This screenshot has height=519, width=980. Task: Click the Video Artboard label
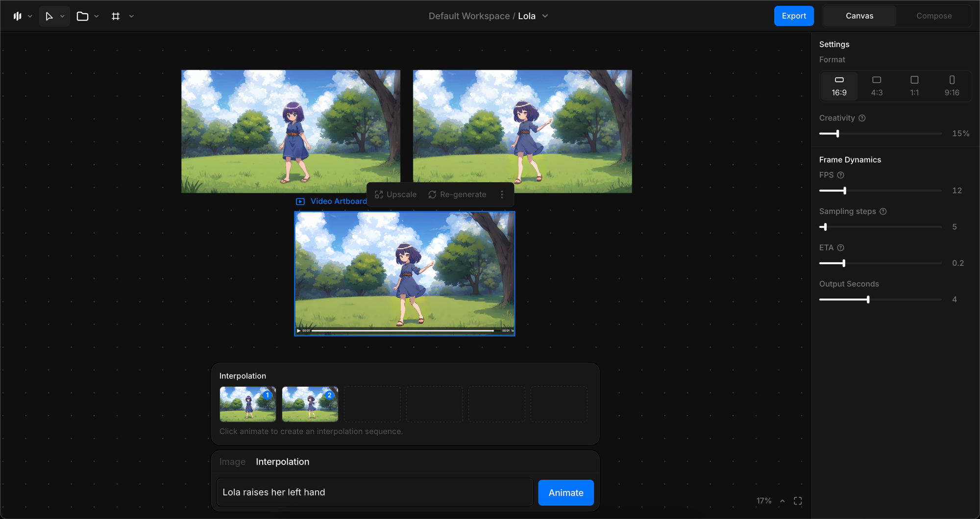[339, 201]
